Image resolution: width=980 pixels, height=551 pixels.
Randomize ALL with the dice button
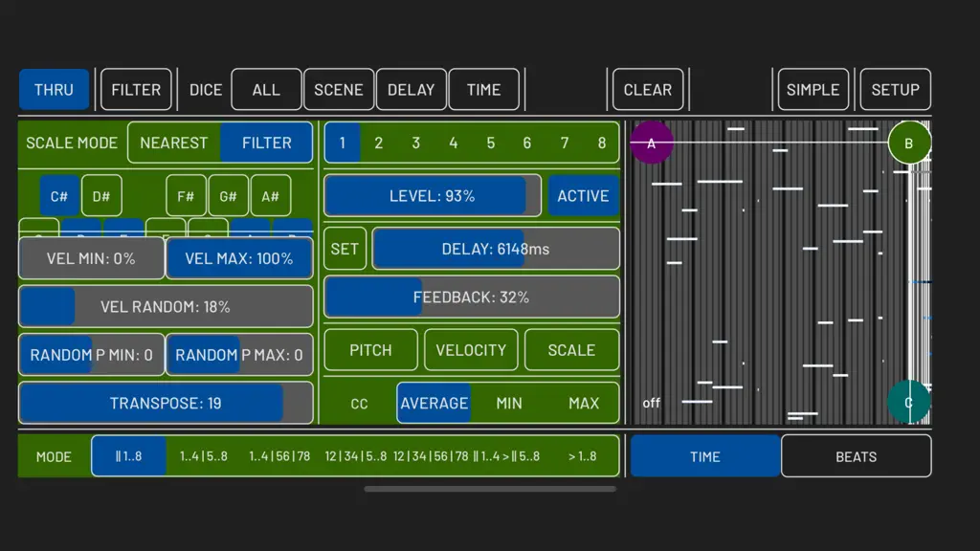click(266, 89)
